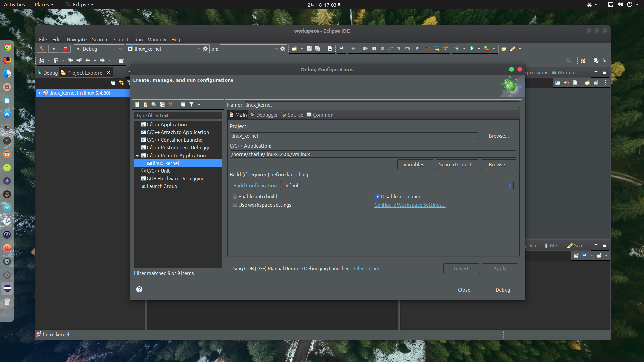This screenshot has width=644, height=362.
Task: Click the gear icon next to linux_kernel selector
Action: click(205, 49)
